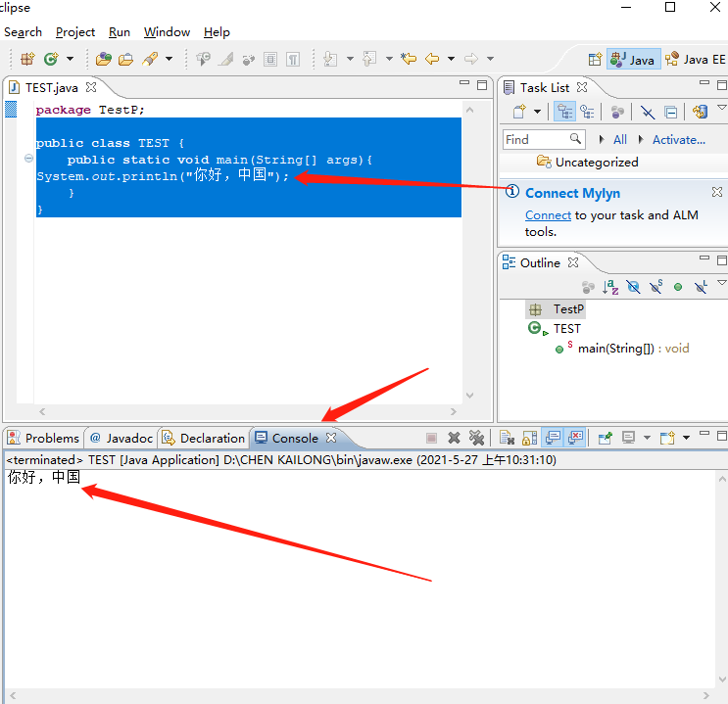This screenshot has width=728, height=704.
Task: Click Activate... link in Task List
Action: [678, 139]
